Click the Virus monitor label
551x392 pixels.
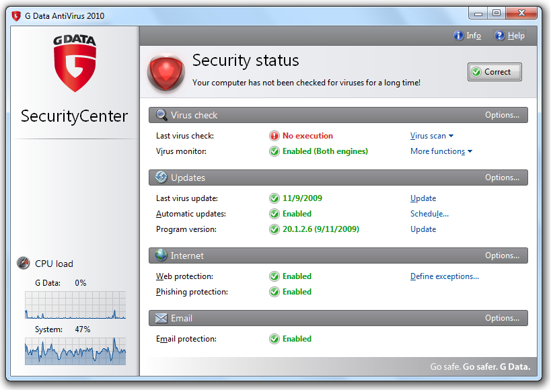pyautogui.click(x=181, y=151)
